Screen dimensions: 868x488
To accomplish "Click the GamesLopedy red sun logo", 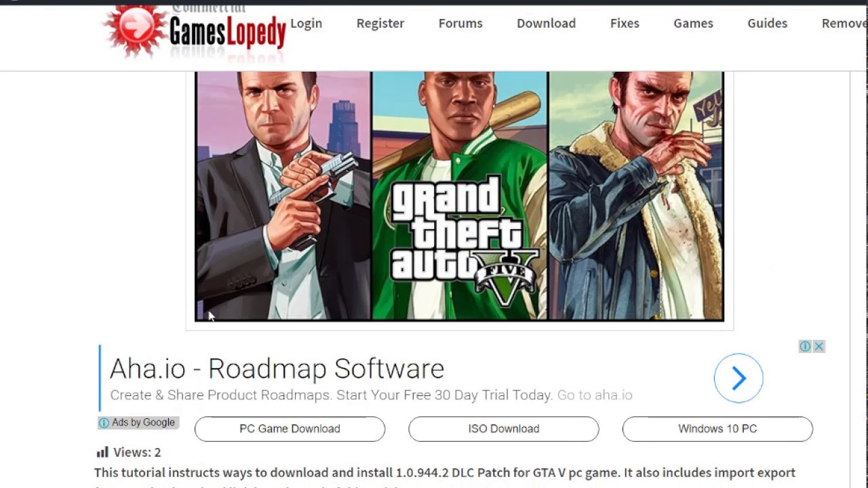I will [x=135, y=29].
